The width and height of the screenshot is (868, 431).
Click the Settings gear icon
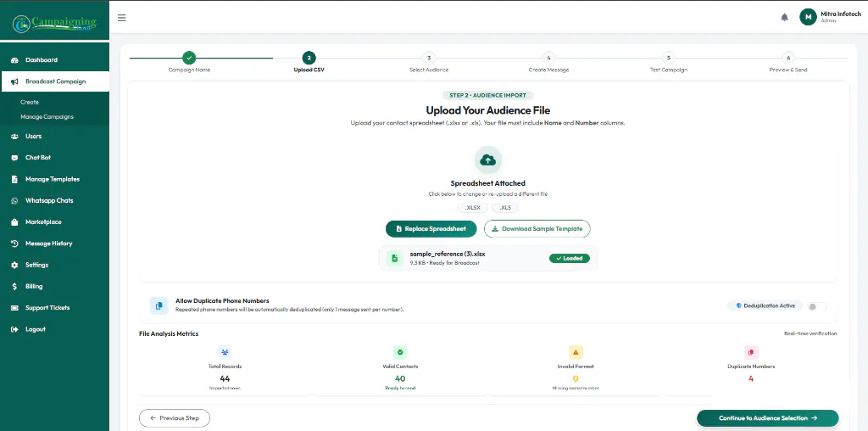(x=15, y=266)
